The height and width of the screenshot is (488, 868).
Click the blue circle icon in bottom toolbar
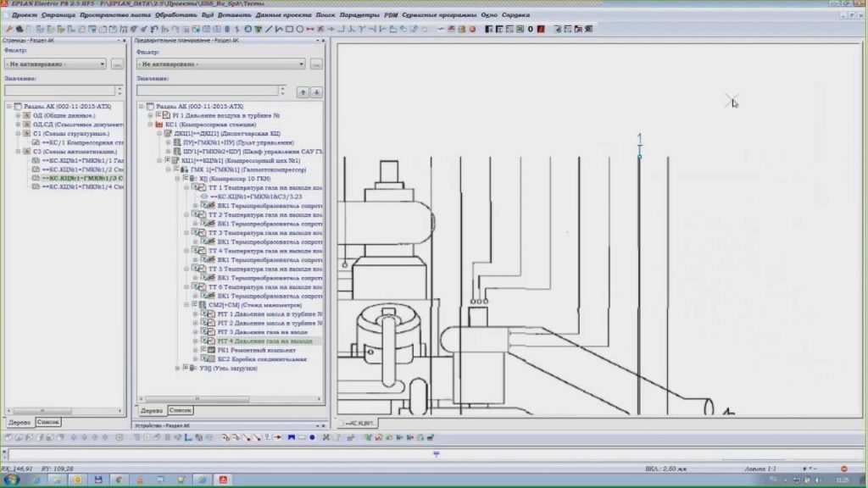pos(312,438)
